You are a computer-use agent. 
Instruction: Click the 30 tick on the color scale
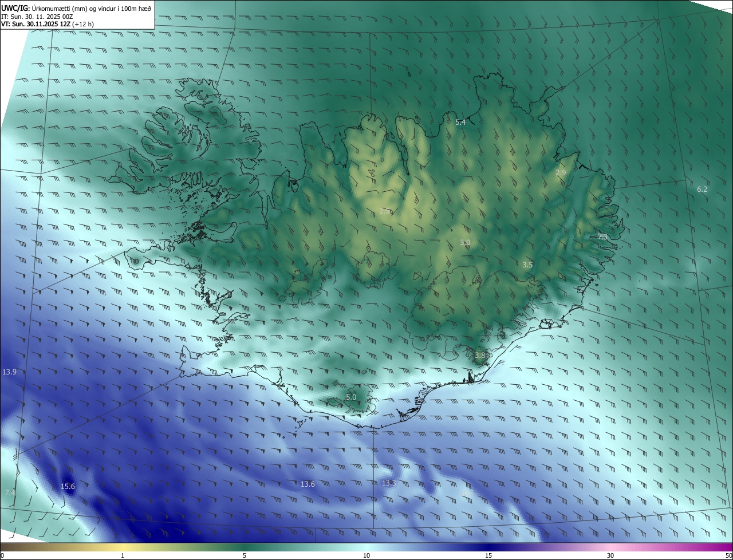(x=610, y=555)
